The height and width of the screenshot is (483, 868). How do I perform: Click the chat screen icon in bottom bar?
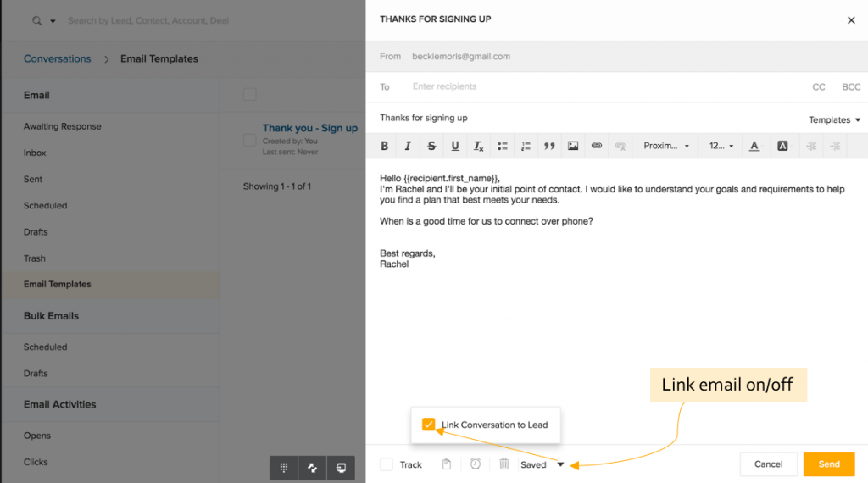click(341, 468)
